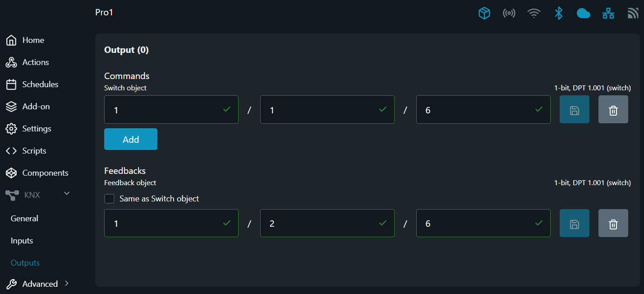Click the RSS feed icon in header

pyautogui.click(x=633, y=14)
